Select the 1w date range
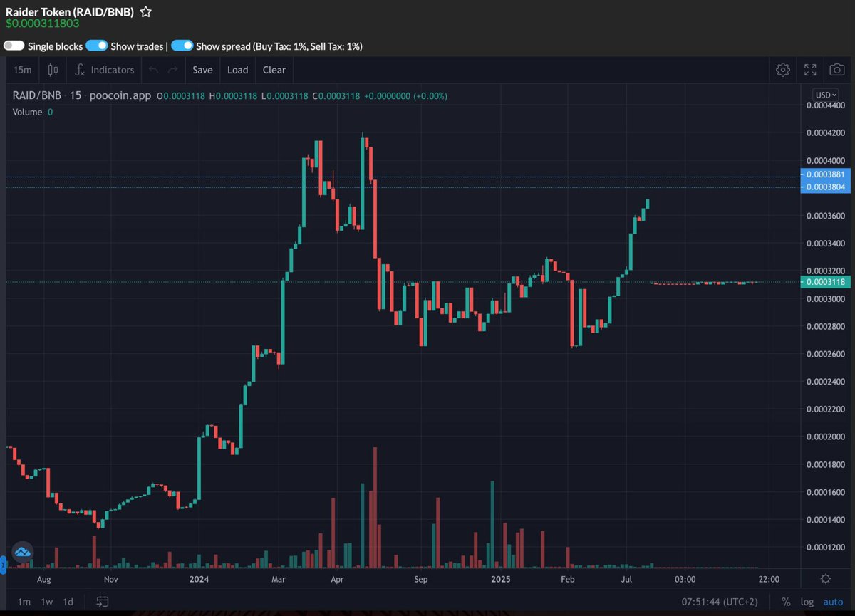The image size is (855, 616). [x=46, y=602]
